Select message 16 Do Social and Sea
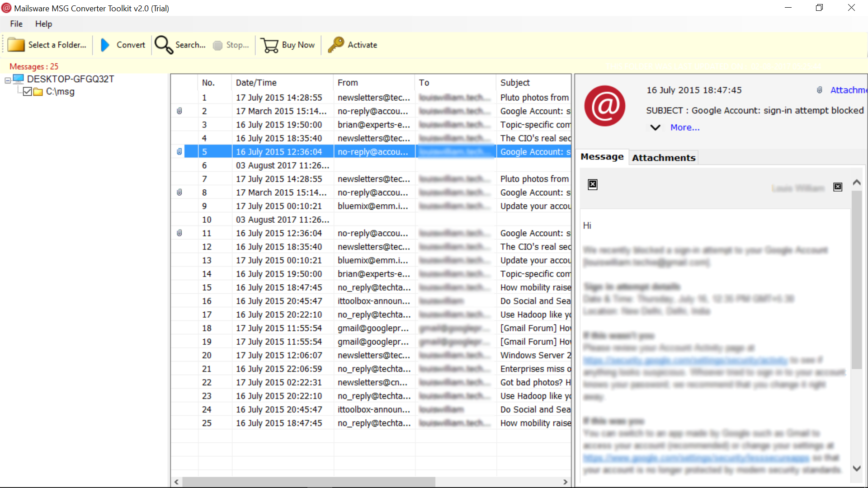 click(371, 301)
